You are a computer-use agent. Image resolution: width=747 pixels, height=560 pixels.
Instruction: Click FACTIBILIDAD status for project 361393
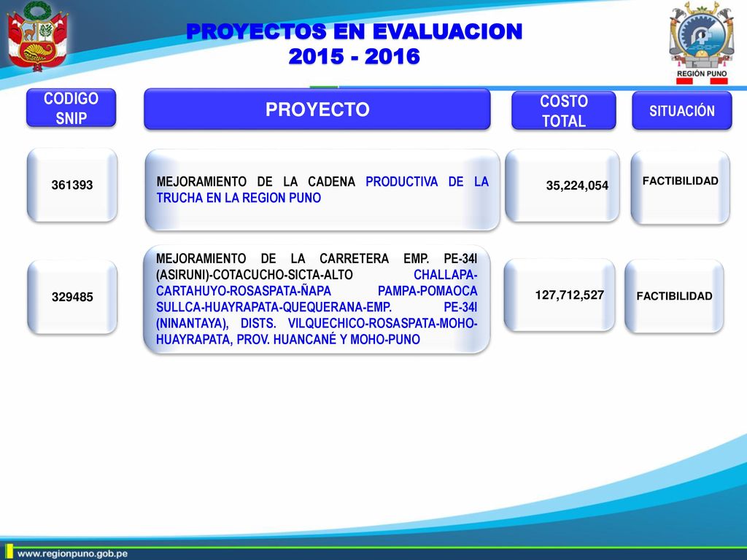tap(681, 181)
